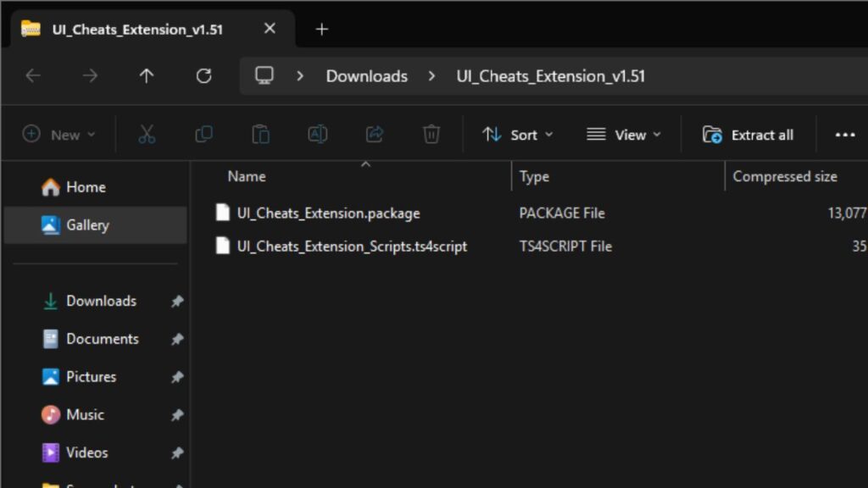The height and width of the screenshot is (488, 868).
Task: Open a new File Explorer tab
Action: pos(321,28)
